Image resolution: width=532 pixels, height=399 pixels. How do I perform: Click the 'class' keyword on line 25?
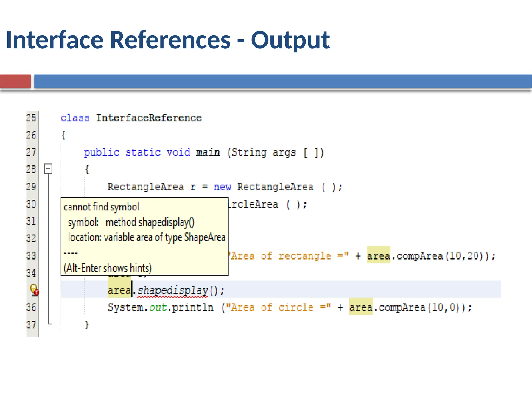click(75, 118)
